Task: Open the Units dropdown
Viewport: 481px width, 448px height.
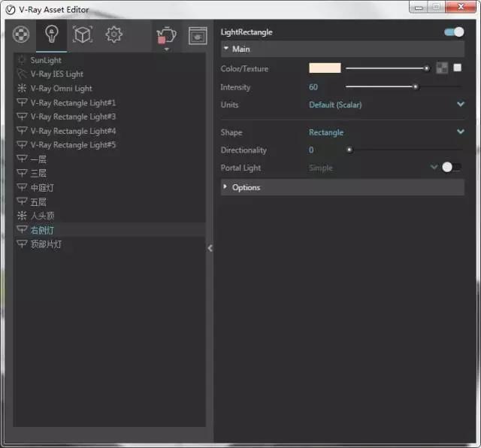Action: point(386,104)
